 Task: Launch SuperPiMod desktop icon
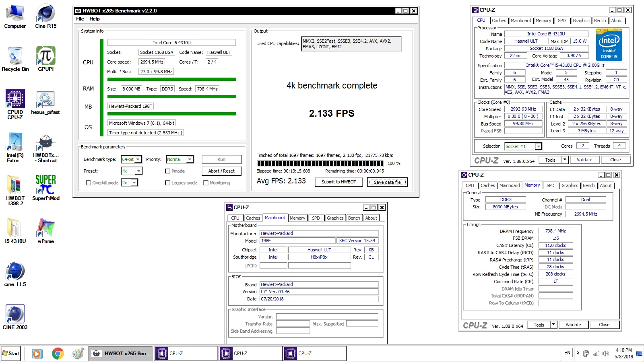click(46, 188)
